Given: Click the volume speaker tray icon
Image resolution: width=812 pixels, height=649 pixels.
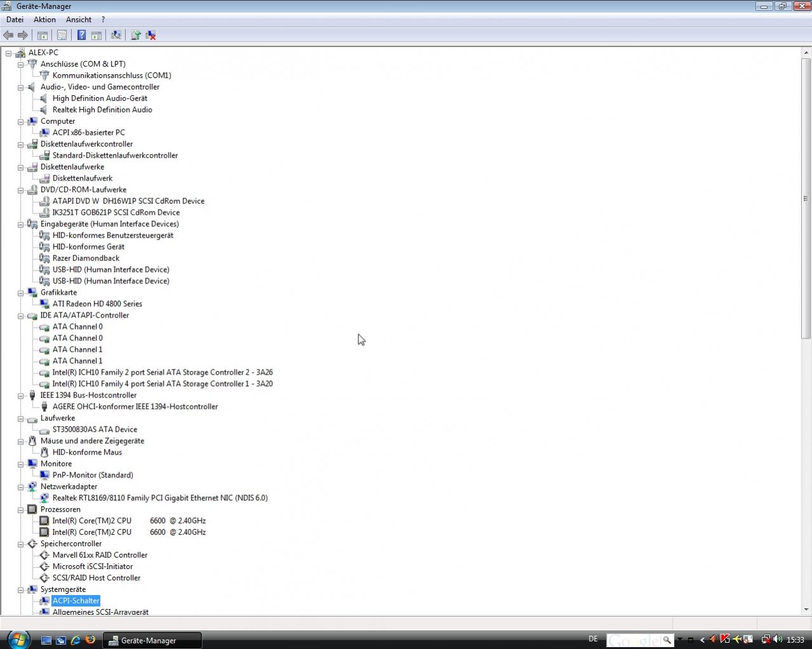Looking at the screenshot, I should click(x=778, y=639).
